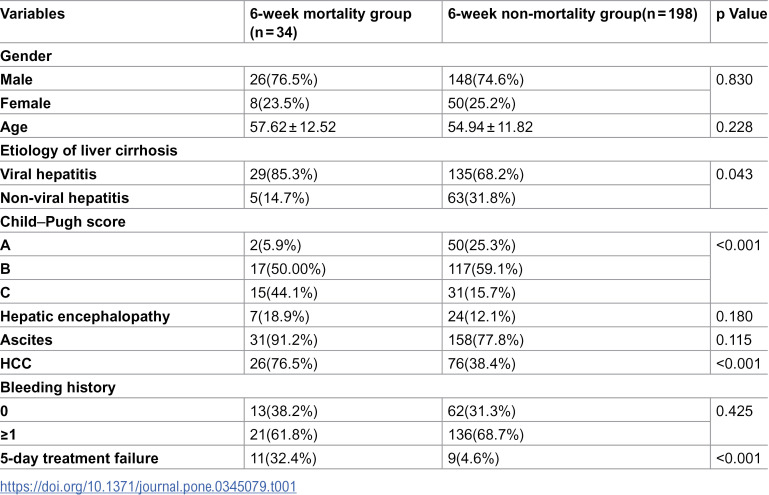Click the 6-week non-mortality group header
Viewport: 769px width, 495px height.
[572, 14]
